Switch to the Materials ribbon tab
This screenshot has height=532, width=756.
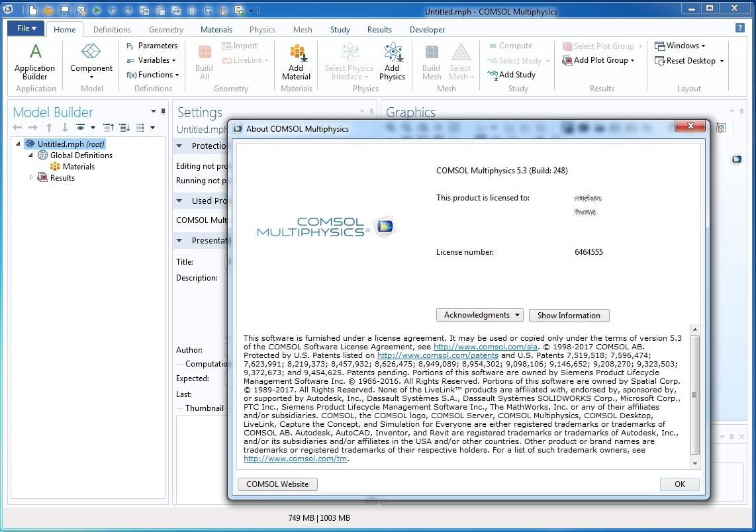tap(216, 29)
